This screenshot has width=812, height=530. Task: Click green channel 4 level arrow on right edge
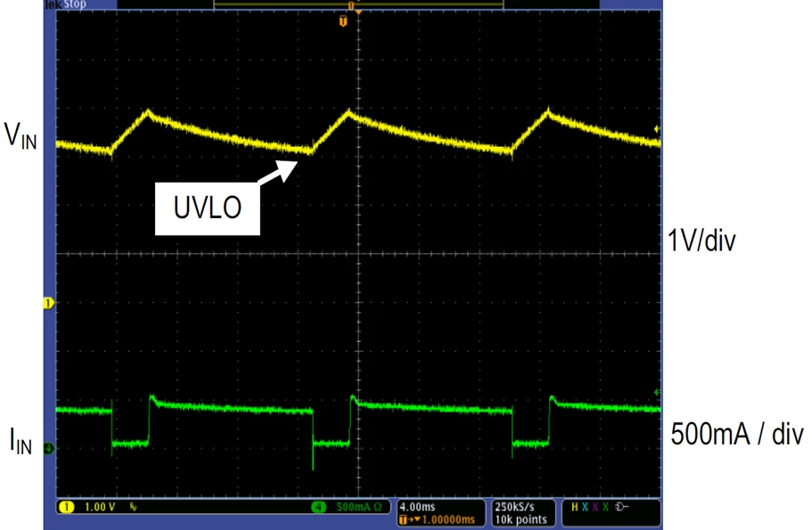coord(658,392)
